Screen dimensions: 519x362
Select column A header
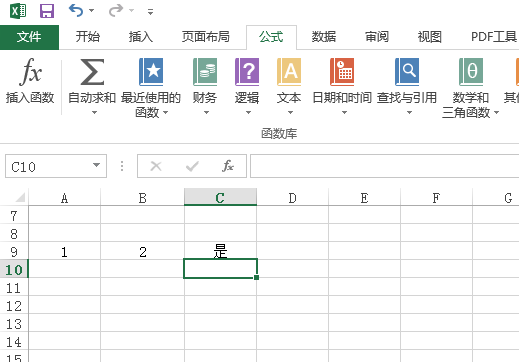pyautogui.click(x=64, y=198)
